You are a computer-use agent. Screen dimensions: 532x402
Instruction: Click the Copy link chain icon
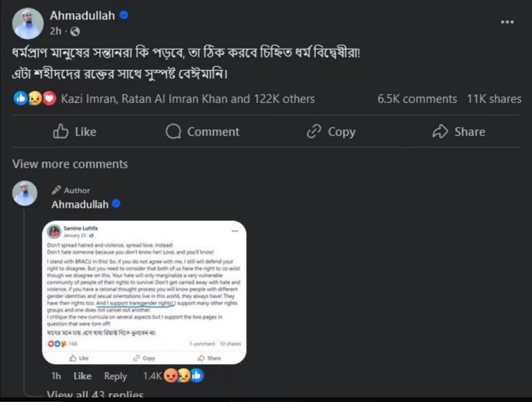point(314,131)
